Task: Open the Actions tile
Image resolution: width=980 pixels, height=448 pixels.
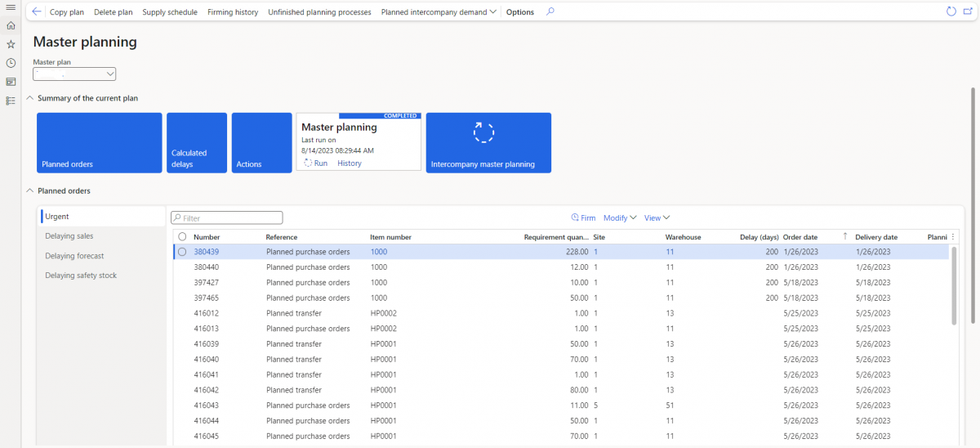Action: (x=261, y=143)
